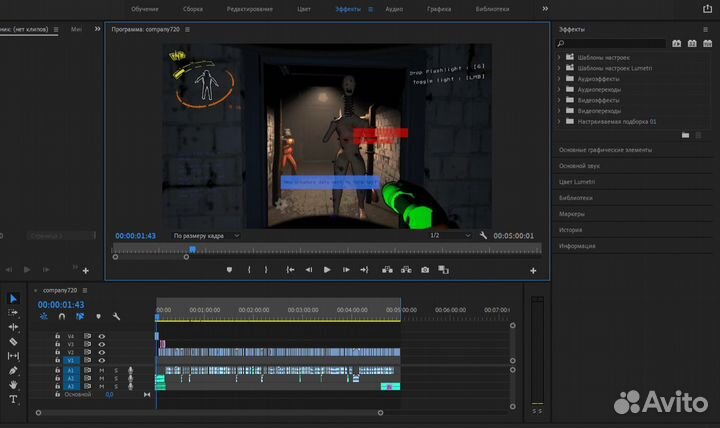
Task: Select the Razor tool
Action: coord(14,341)
